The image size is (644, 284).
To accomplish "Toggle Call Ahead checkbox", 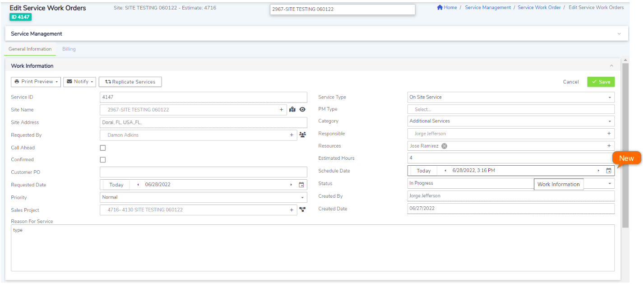I will coord(103,148).
